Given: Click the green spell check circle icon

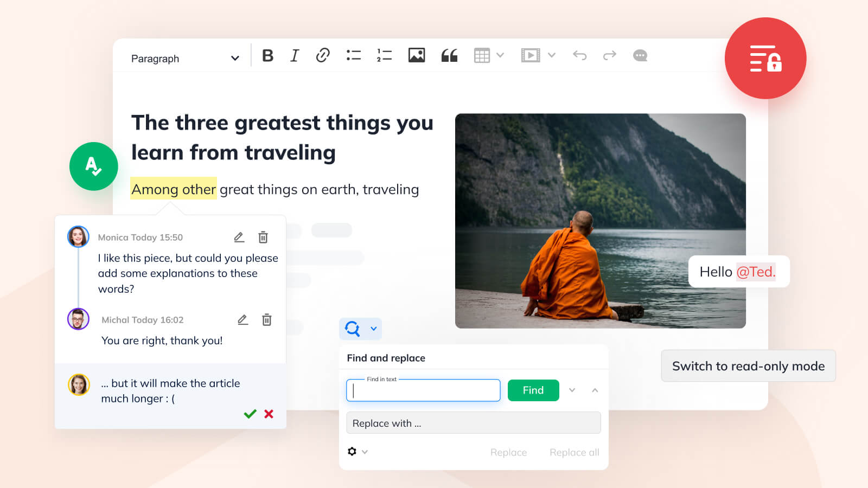Looking at the screenshot, I should click(x=94, y=166).
